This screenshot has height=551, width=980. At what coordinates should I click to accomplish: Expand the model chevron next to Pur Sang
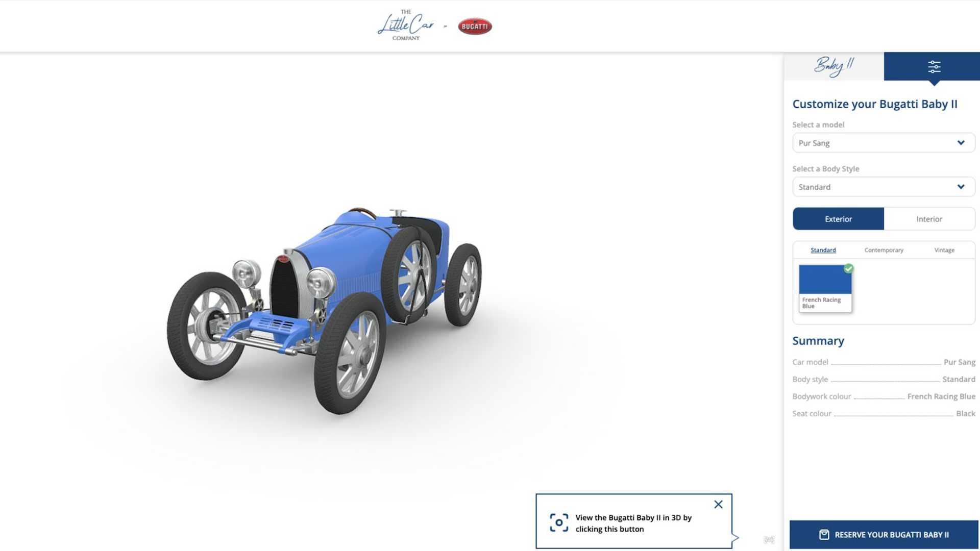point(961,143)
